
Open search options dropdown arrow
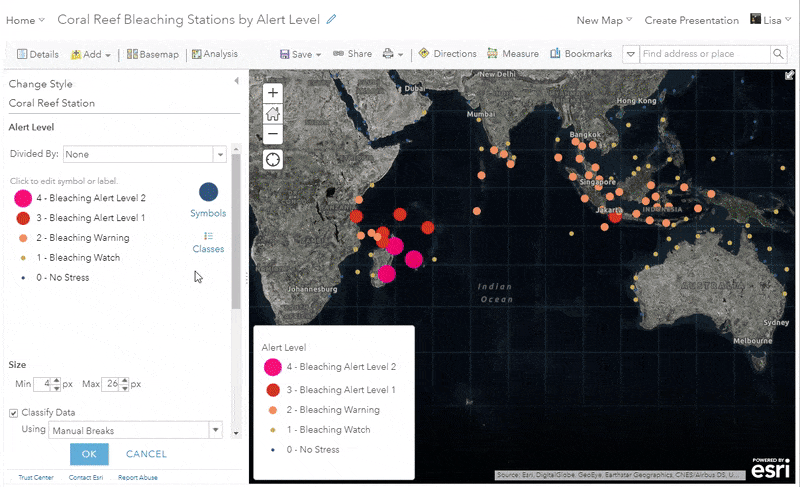tap(631, 54)
